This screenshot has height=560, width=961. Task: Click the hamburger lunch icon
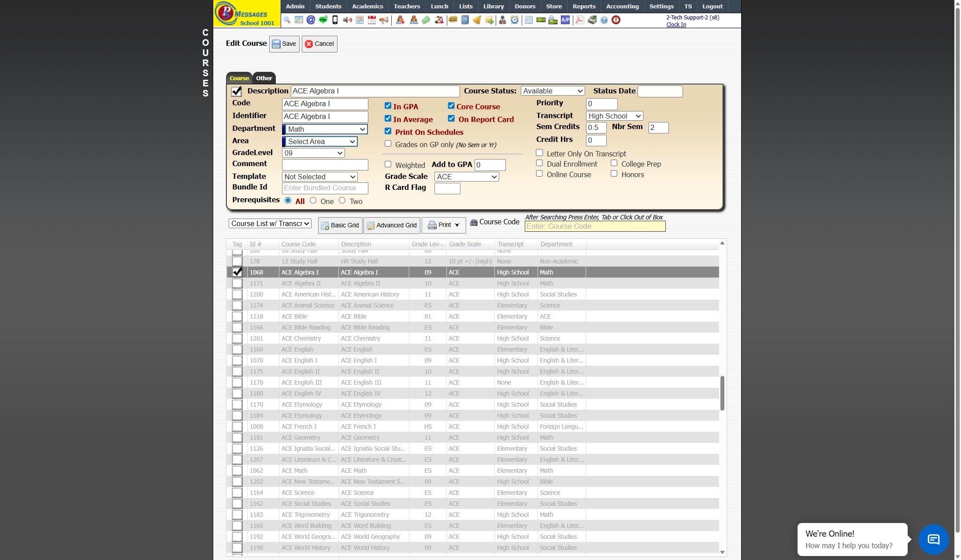click(x=453, y=20)
